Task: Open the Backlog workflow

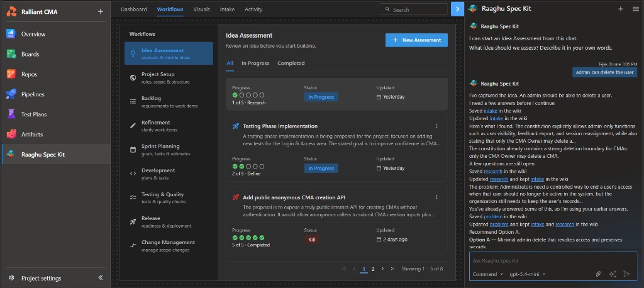Action: (x=169, y=101)
